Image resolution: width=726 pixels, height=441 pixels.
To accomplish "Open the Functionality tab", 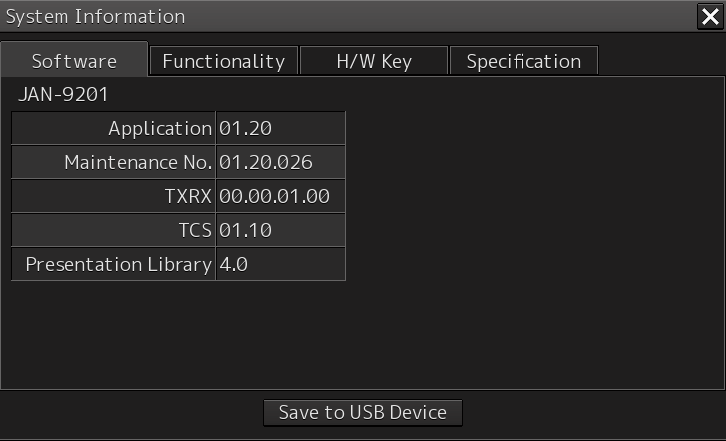I will 223,61.
